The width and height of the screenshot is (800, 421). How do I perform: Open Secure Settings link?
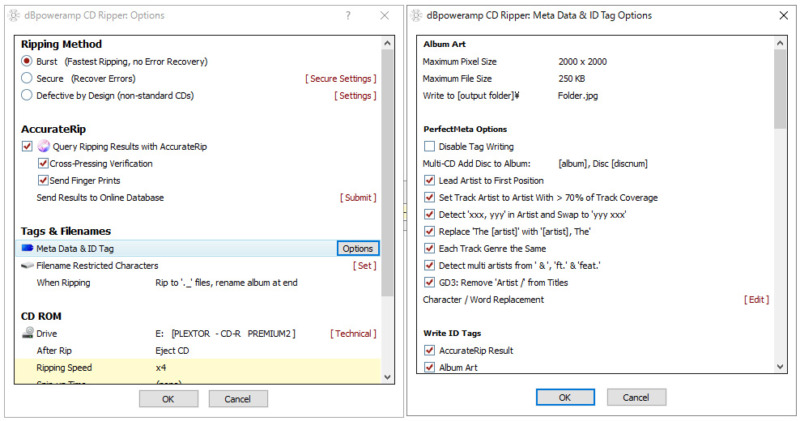[x=341, y=79]
